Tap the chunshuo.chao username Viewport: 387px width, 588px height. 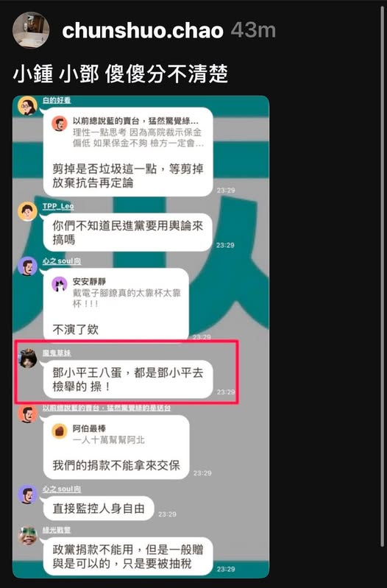(x=143, y=31)
